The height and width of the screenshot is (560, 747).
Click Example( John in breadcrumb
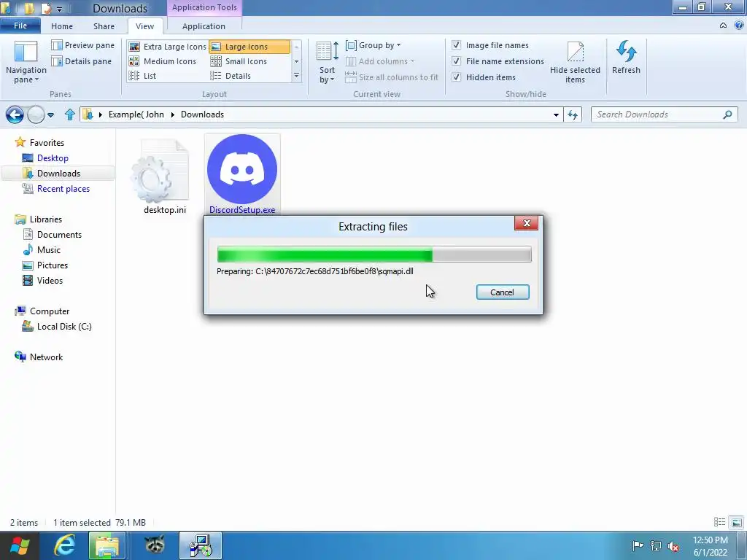pos(136,114)
